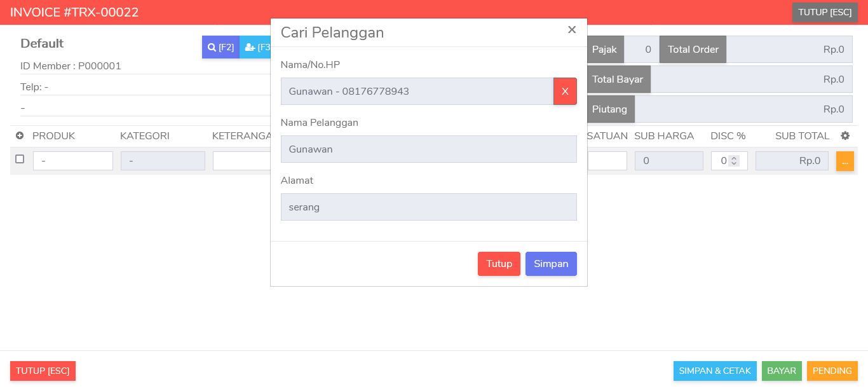
Task: Click the DISC % number field
Action: pyautogui.click(x=729, y=161)
